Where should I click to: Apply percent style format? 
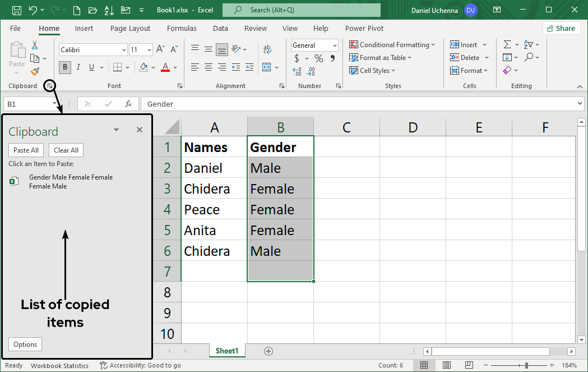coord(318,58)
